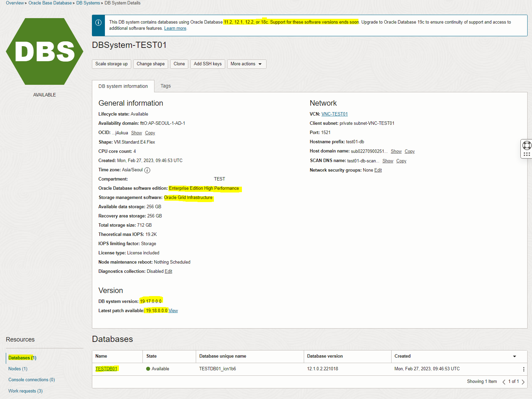Screen dimensions: 532x399
Task: Go to next page of databases
Action: coord(523,382)
